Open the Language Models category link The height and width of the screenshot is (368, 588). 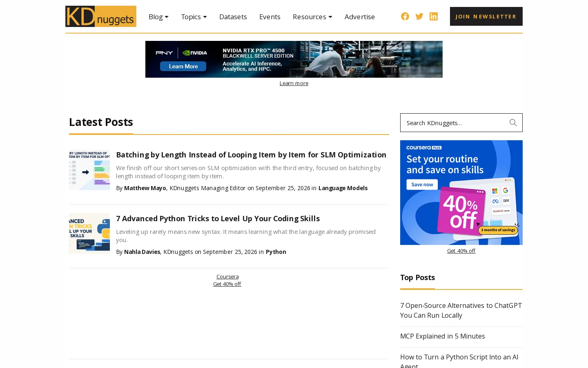coord(343,188)
